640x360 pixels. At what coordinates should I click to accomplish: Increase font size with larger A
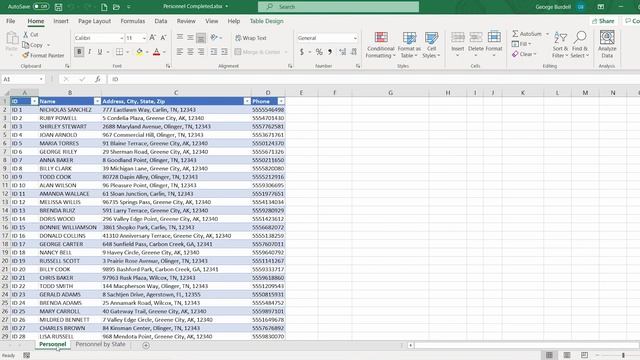pyautogui.click(x=152, y=38)
